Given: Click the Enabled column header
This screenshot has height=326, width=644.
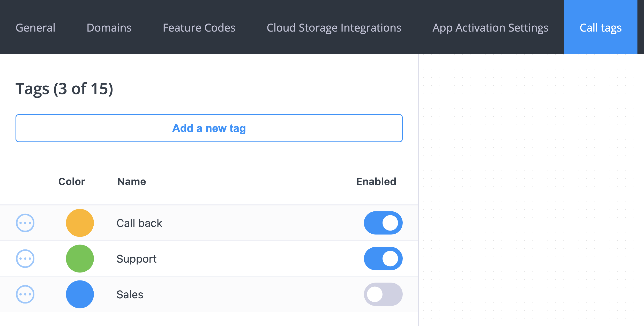Looking at the screenshot, I should point(376,181).
